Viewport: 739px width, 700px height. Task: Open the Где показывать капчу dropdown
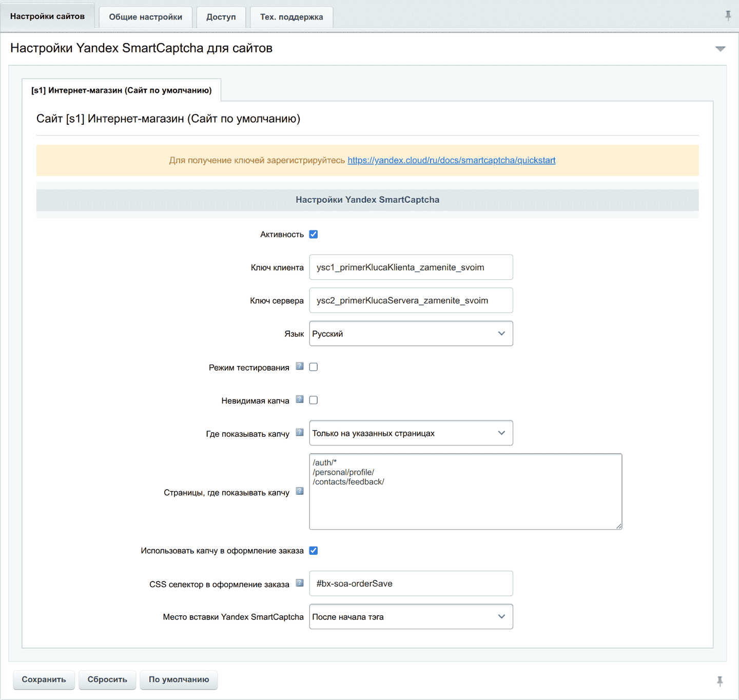pos(411,433)
